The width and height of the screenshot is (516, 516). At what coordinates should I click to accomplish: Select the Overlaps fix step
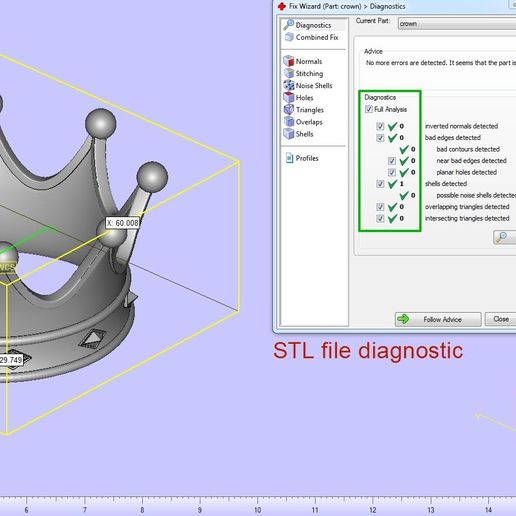pyautogui.click(x=303, y=122)
